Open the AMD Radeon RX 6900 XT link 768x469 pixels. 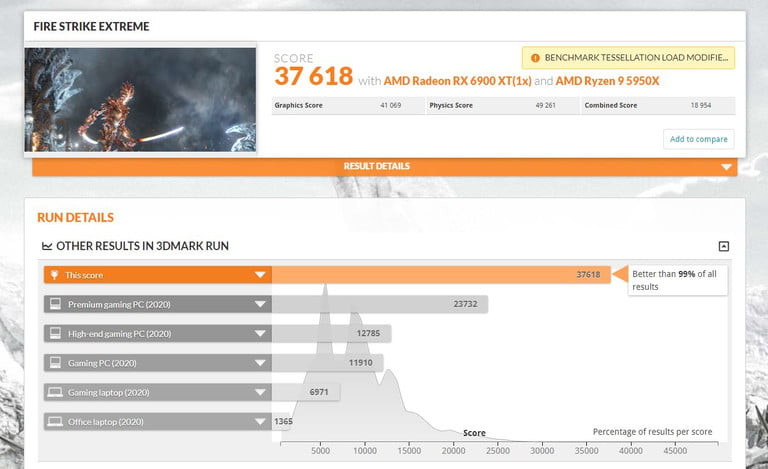[x=457, y=81]
